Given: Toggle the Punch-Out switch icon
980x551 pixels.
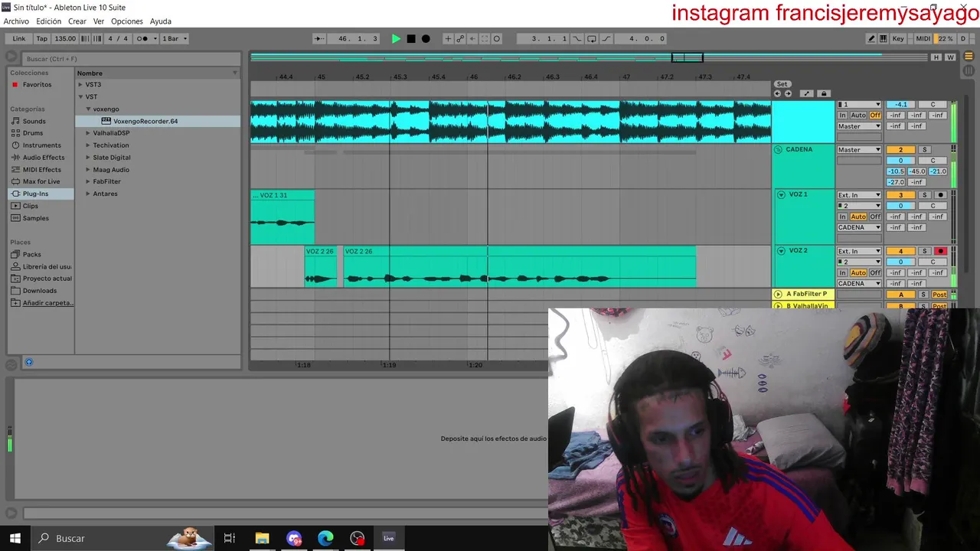Looking at the screenshot, I should click(606, 38).
